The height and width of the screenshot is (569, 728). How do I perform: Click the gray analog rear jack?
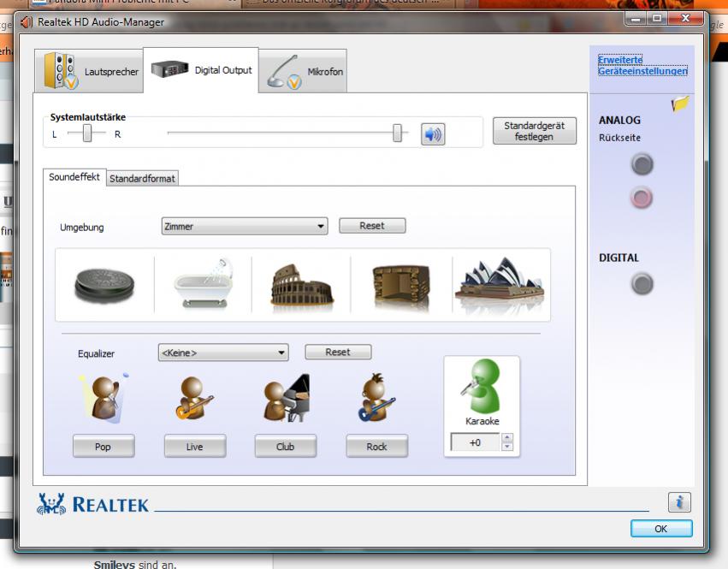[642, 164]
